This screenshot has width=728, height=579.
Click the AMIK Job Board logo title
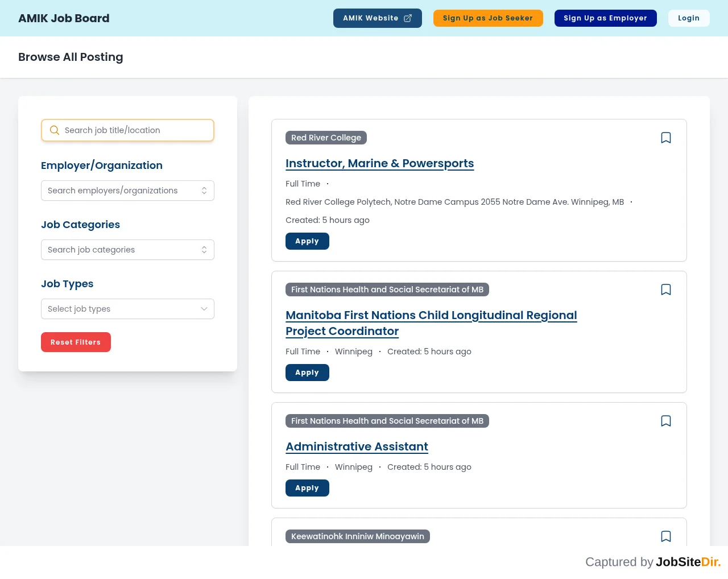64,18
